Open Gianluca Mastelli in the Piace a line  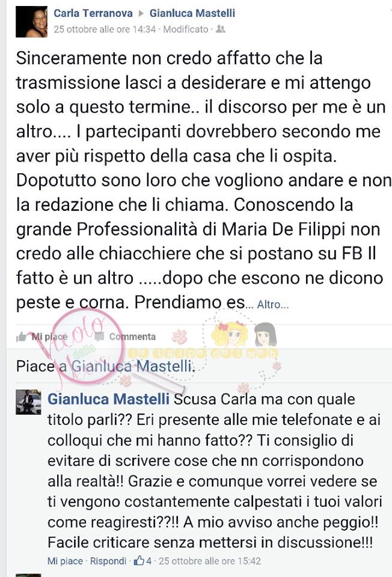click(x=132, y=366)
